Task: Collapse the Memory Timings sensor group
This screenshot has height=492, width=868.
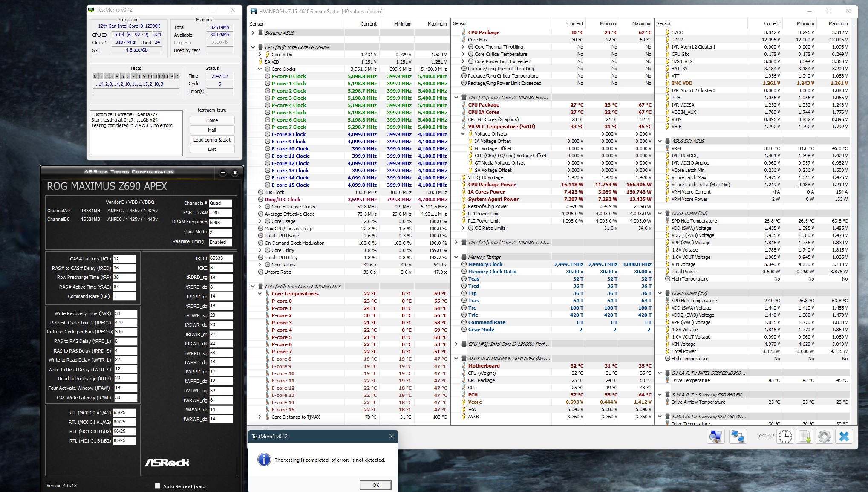Action: [x=456, y=257]
